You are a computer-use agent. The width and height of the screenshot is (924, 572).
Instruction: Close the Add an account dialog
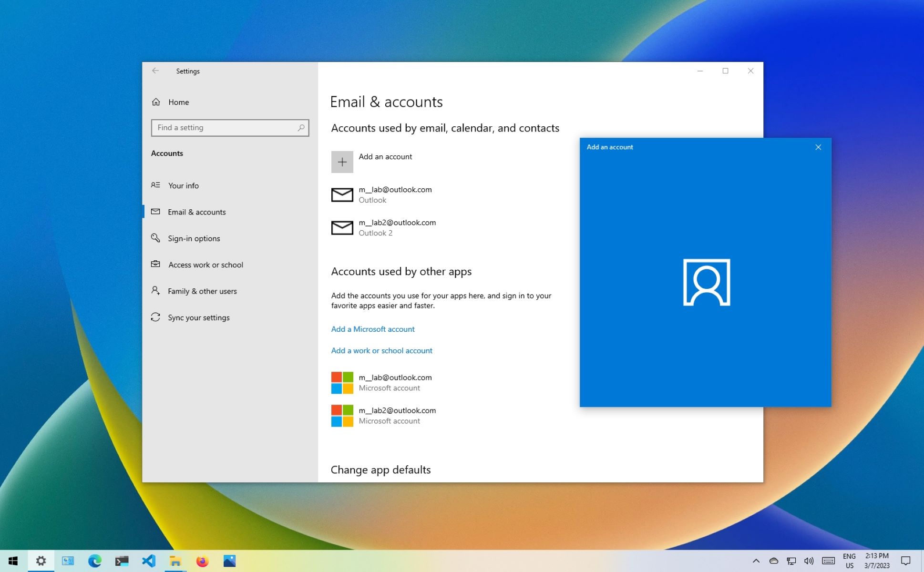819,147
